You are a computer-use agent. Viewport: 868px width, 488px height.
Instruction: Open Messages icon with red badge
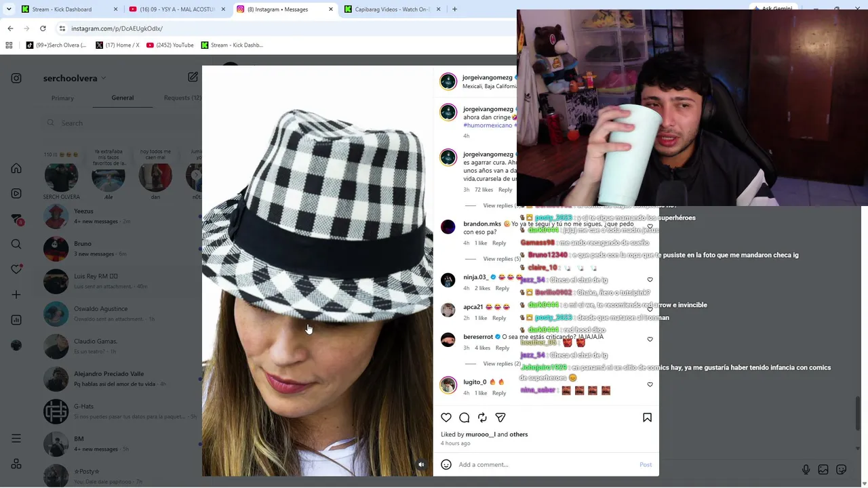click(16, 219)
